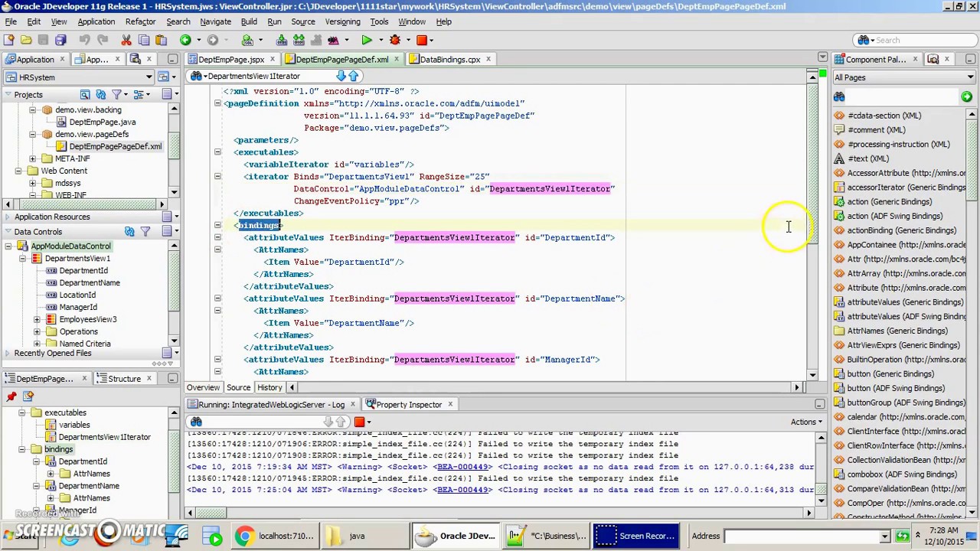Screen dimensions: 980x551
Task: Select DeptEmpPagePageDef.xml in Projects tree
Action: (115, 147)
